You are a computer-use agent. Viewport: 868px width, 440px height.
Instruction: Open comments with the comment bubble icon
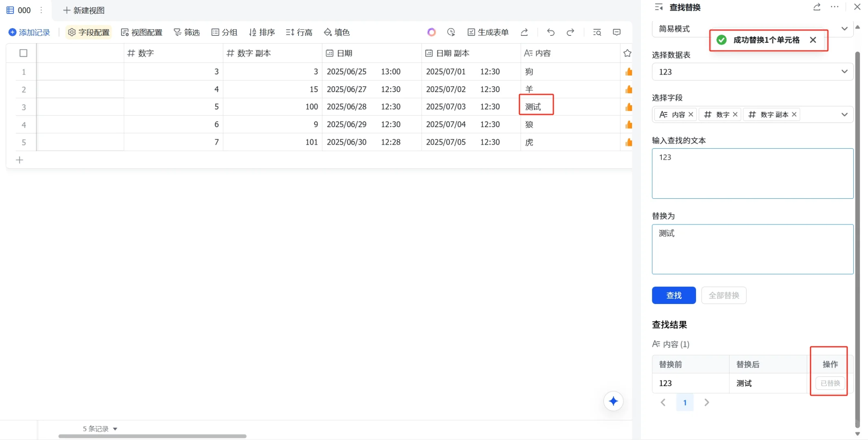616,32
